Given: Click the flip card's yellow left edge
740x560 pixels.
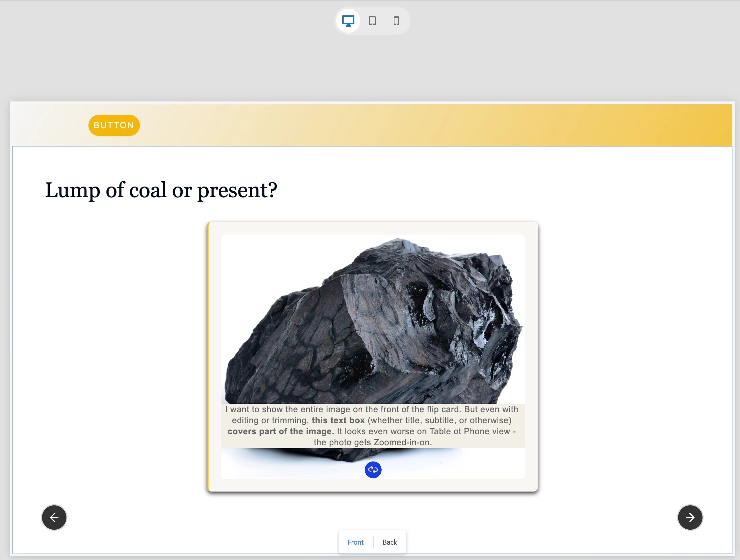Looking at the screenshot, I should [208, 356].
